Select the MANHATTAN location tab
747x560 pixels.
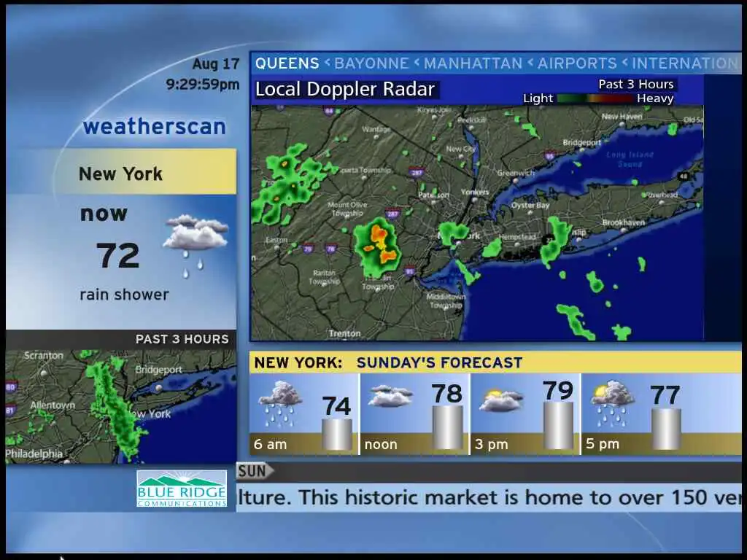point(473,63)
